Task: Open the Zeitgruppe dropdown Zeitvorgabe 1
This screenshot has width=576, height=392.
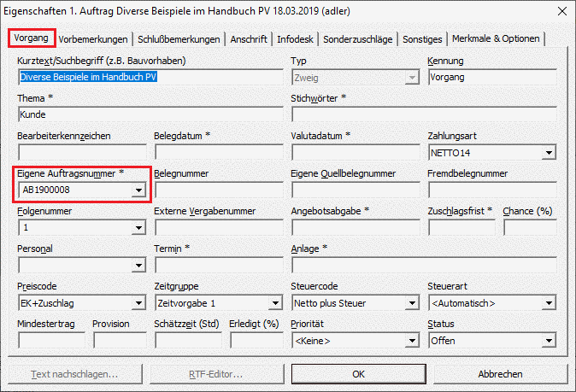Action: [219, 303]
